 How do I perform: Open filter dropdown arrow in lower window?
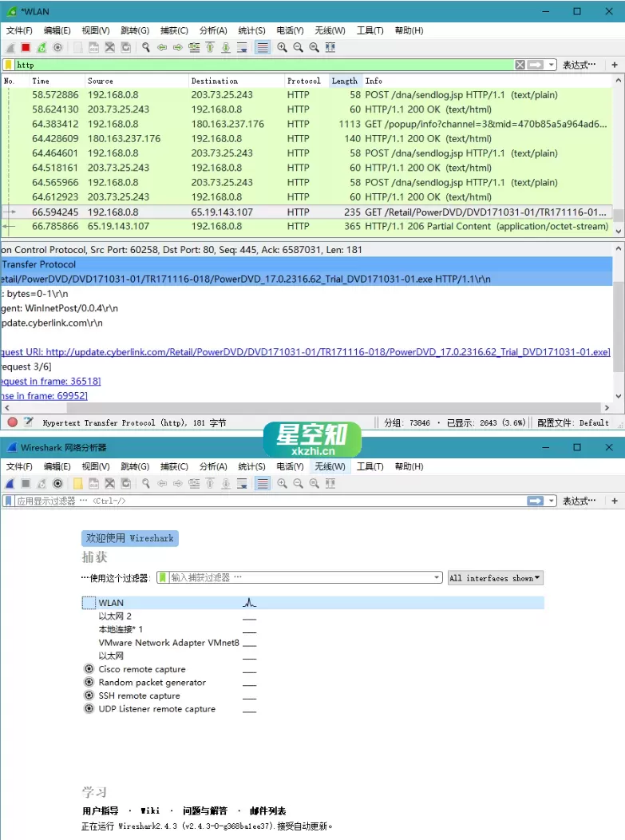click(551, 501)
